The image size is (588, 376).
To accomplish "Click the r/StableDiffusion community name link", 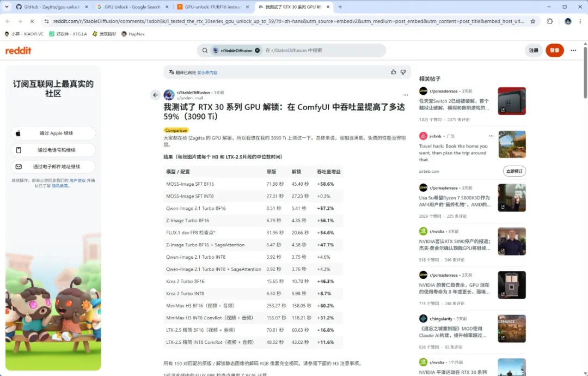I will coord(193,92).
